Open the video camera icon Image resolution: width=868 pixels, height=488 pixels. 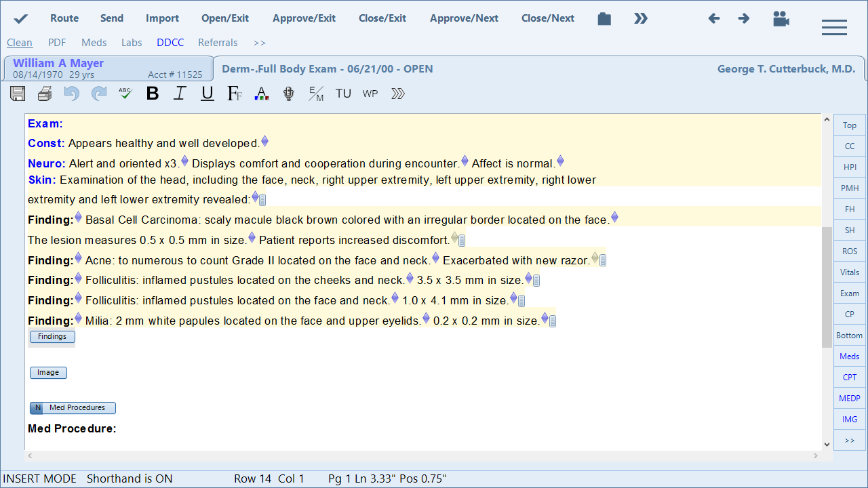(x=781, y=18)
